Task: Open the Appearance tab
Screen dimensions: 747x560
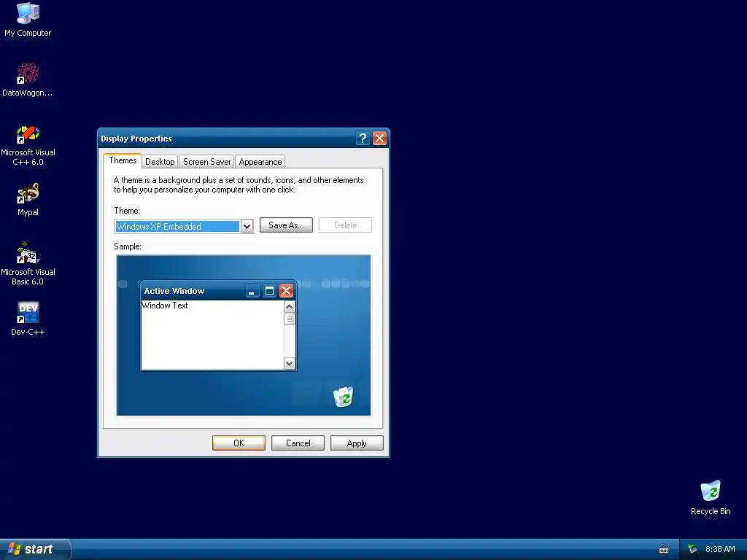Action: click(x=260, y=162)
